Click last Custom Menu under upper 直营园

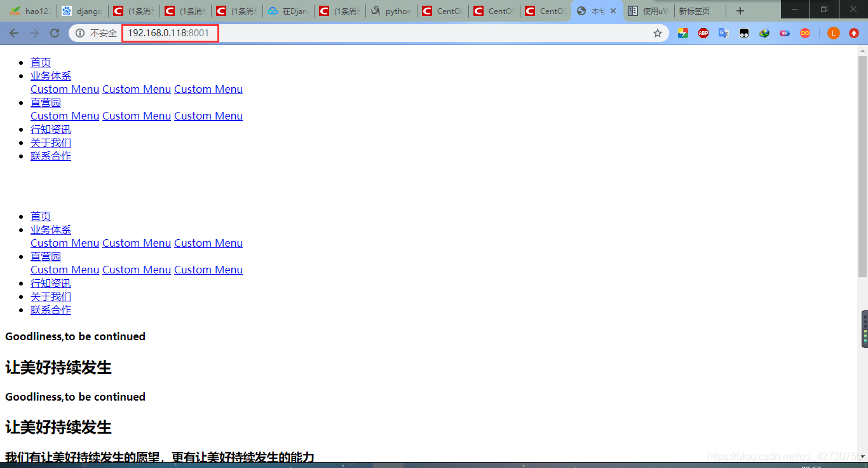[x=208, y=116]
